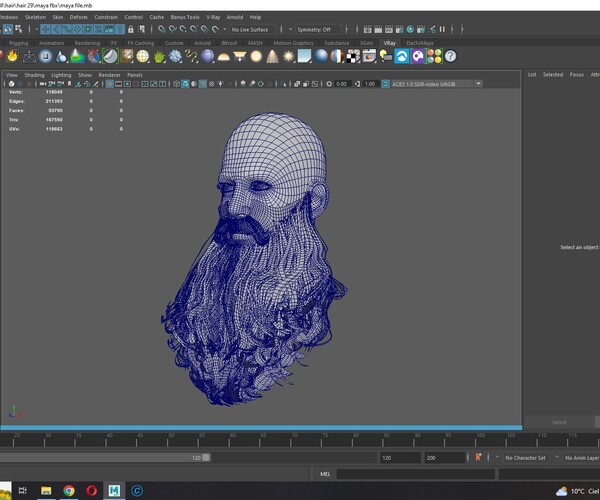Screen dimensions: 600x500
Task: Open the viewport Shading menu
Action: [x=34, y=75]
